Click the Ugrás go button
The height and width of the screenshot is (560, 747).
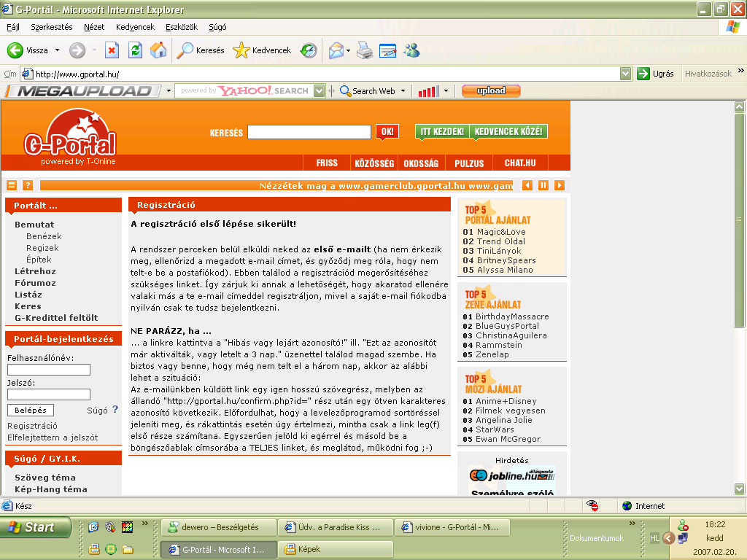(656, 74)
